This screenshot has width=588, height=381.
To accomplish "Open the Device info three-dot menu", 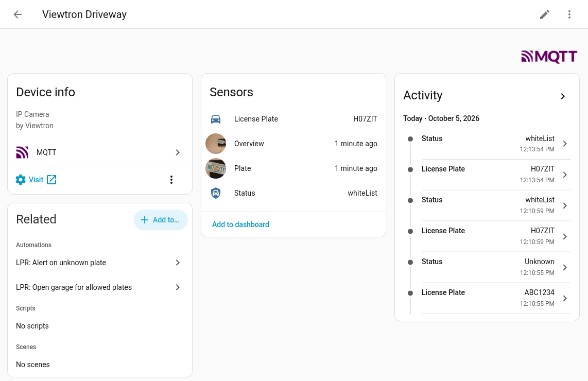I will [x=171, y=180].
